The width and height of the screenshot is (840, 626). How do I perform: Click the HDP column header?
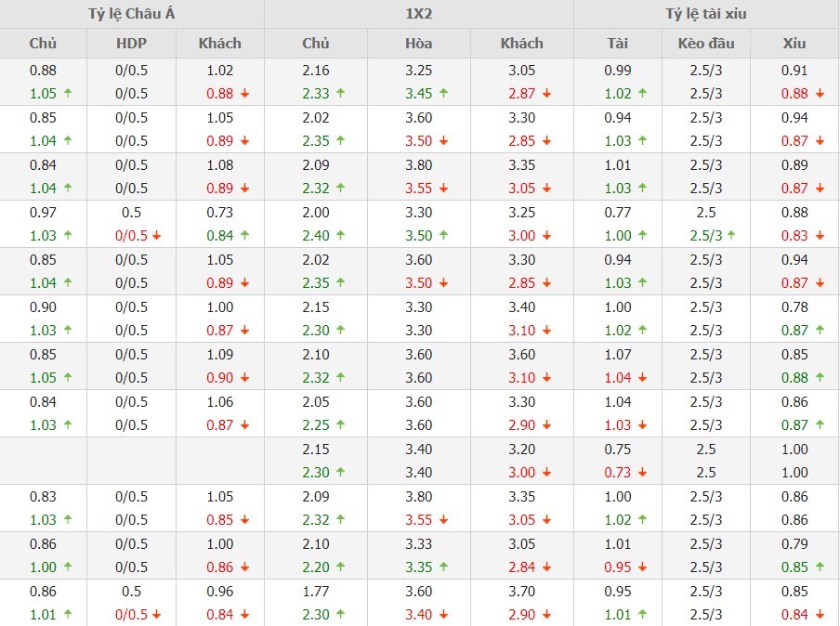132,43
